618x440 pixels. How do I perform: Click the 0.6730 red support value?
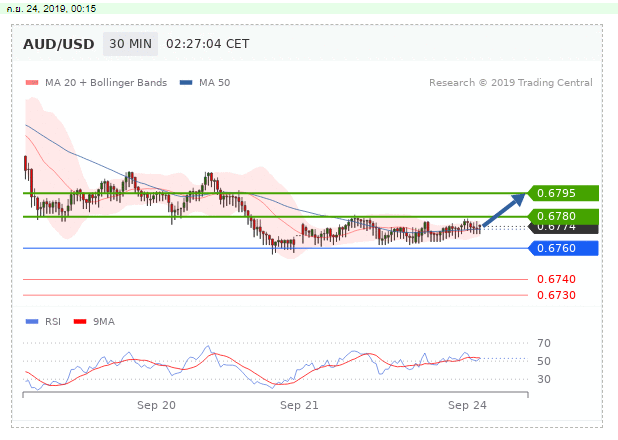pos(557,295)
